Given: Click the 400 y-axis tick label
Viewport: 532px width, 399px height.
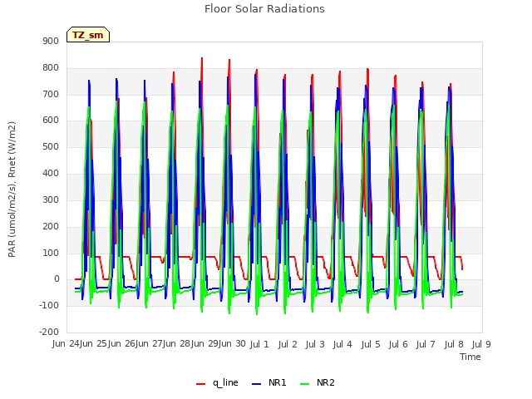Looking at the screenshot, I should pos(51,174).
